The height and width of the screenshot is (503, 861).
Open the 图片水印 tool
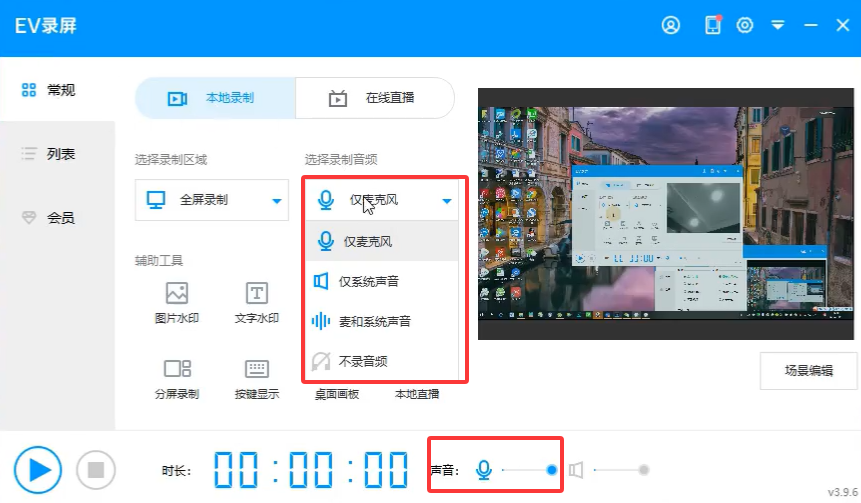(x=177, y=303)
